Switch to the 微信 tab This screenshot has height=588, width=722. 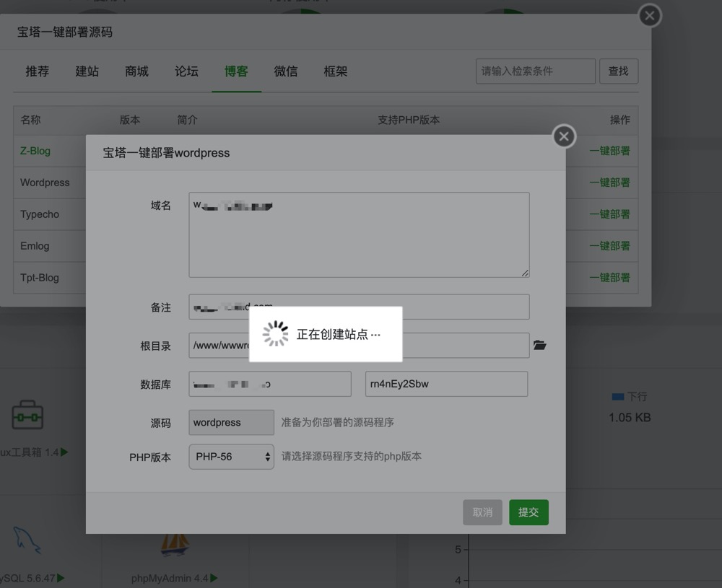tap(286, 71)
